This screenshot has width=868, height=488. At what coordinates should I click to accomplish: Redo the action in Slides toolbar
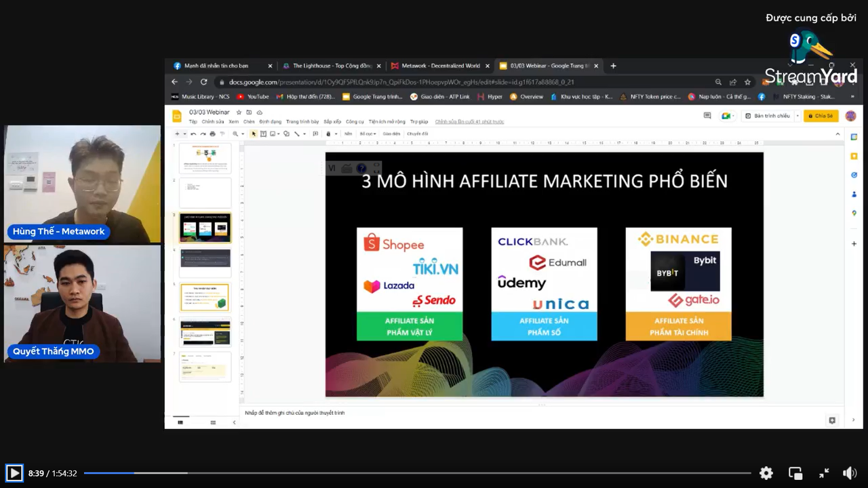tap(203, 134)
